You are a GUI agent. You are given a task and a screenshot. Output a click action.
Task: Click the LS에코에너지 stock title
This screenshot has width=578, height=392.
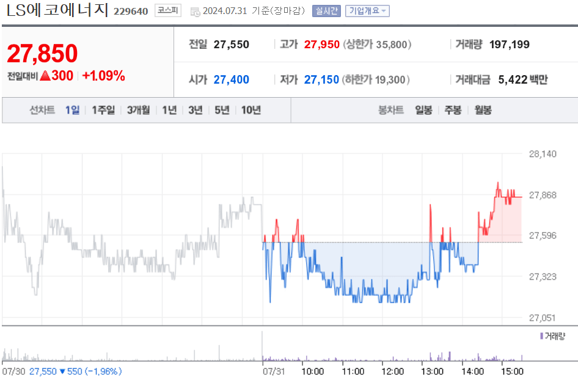pos(57,10)
